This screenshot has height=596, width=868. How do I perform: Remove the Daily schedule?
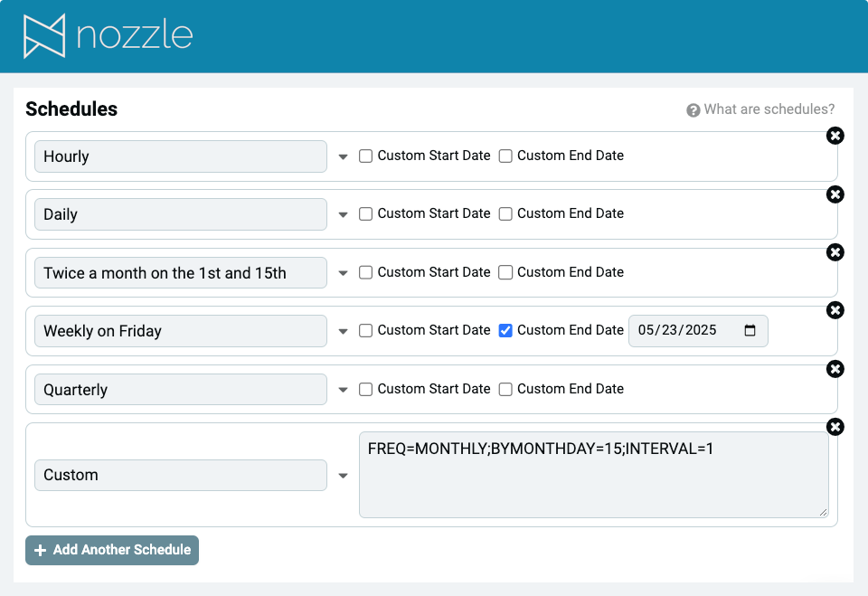click(x=835, y=194)
